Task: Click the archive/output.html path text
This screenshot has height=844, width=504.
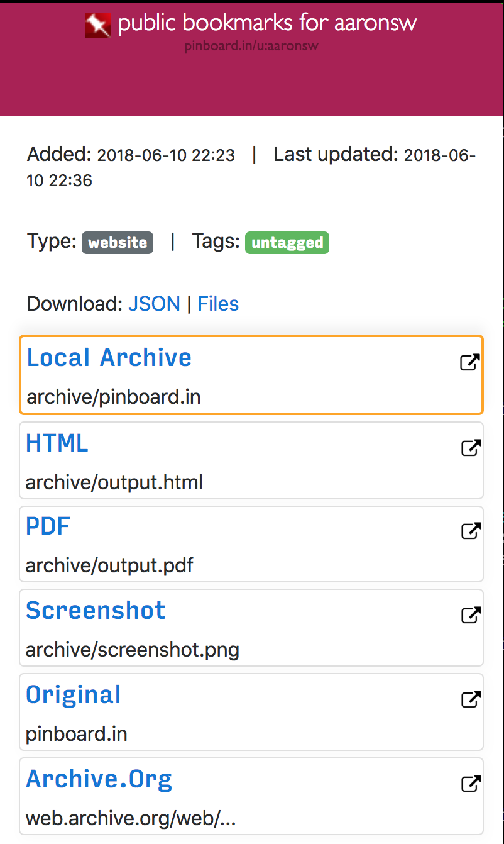Action: click(x=114, y=482)
